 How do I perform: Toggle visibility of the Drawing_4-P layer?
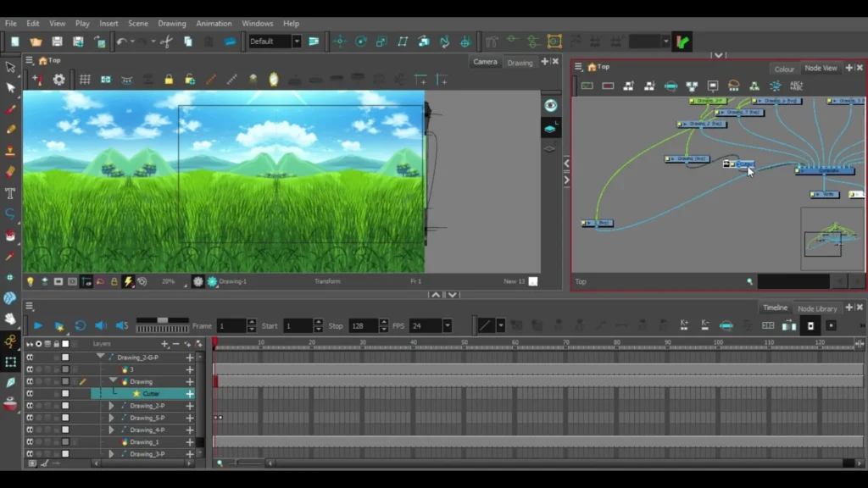click(x=30, y=430)
